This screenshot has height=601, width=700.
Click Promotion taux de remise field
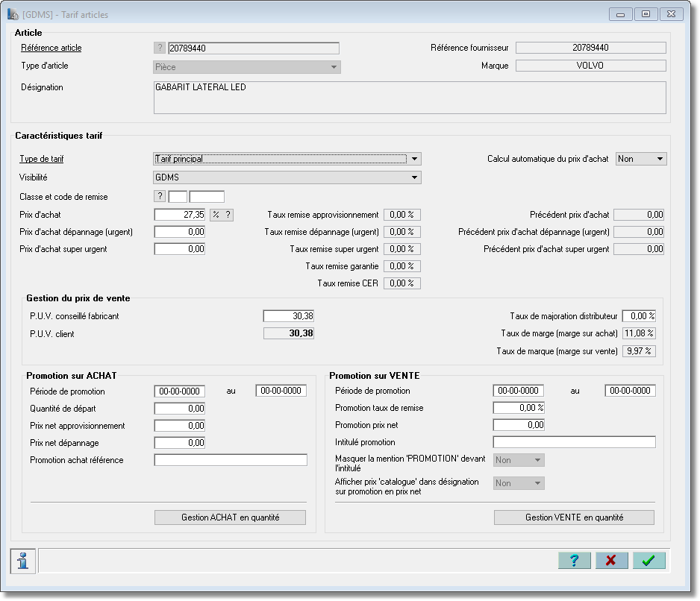coord(519,408)
